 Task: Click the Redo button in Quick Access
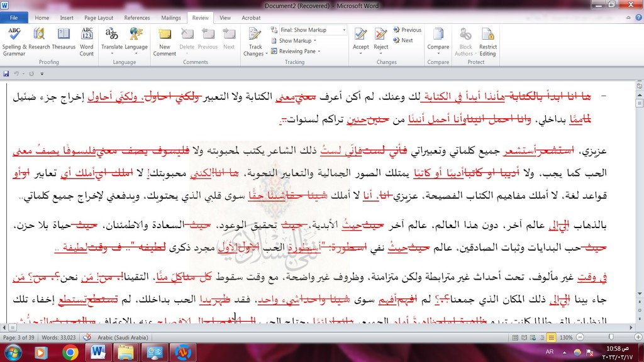point(31,74)
